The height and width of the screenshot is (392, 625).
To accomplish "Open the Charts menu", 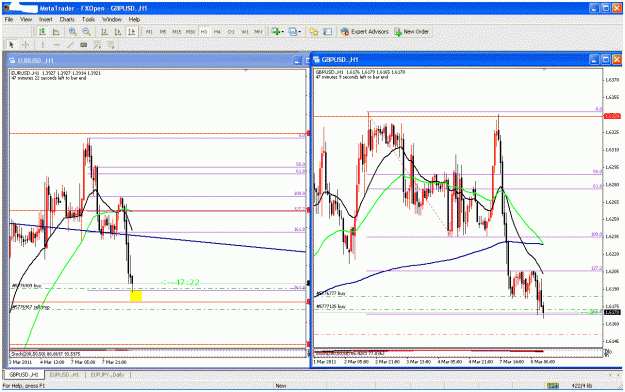I will (x=67, y=19).
